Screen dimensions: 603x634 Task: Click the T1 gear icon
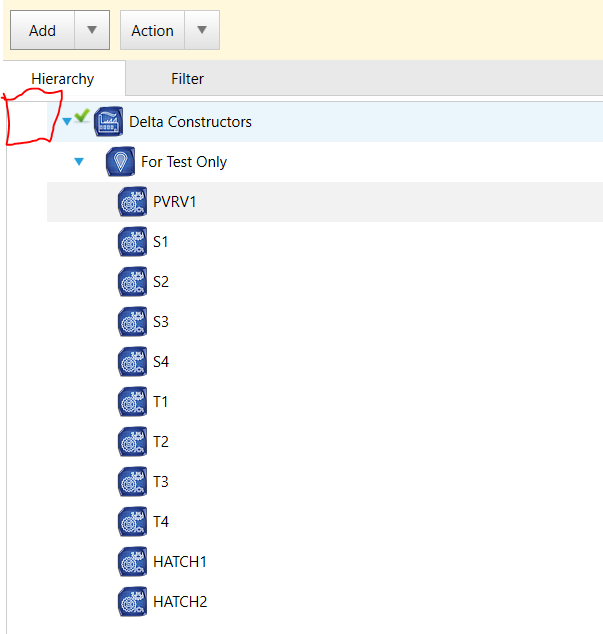pyautogui.click(x=133, y=402)
